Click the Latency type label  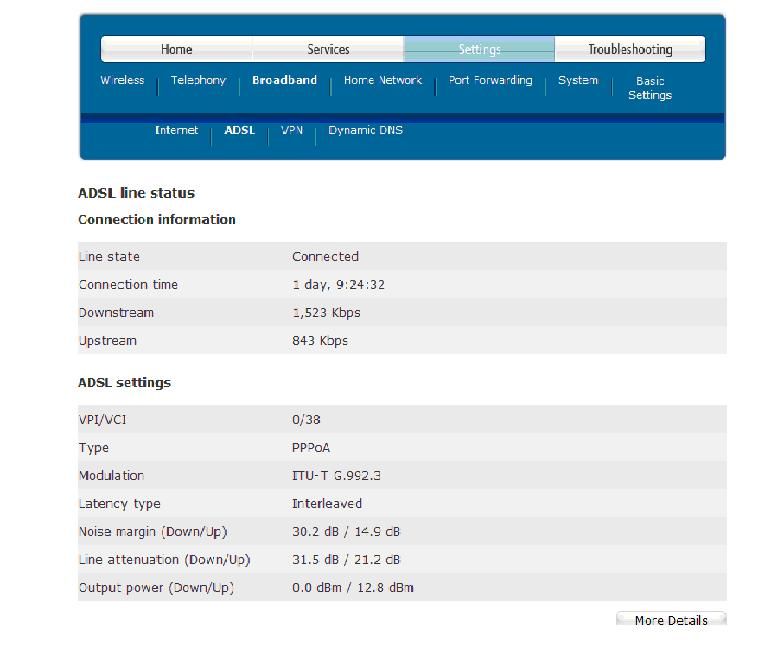click(119, 504)
